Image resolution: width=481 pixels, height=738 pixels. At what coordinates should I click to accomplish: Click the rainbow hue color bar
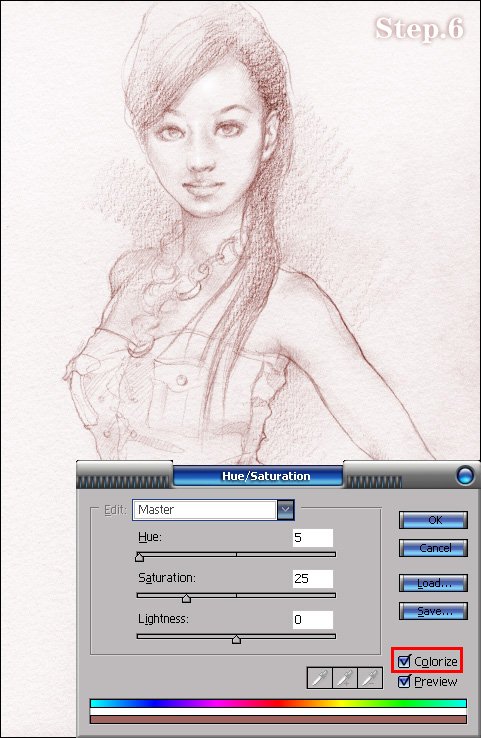tap(278, 703)
